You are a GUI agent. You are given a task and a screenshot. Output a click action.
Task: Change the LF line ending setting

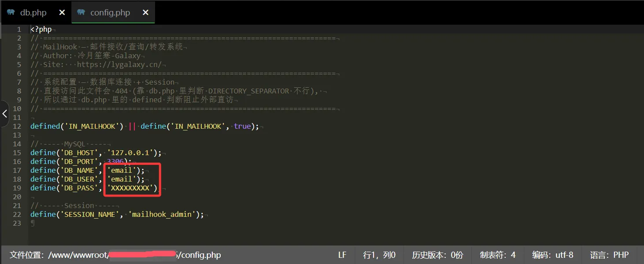point(342,255)
